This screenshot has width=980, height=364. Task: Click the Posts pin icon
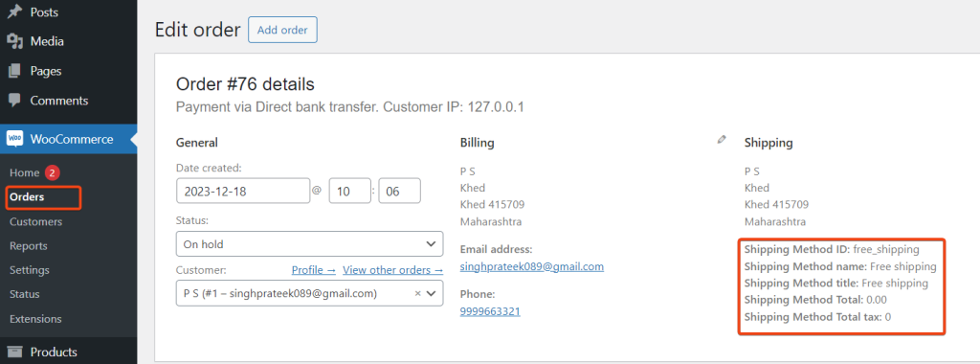click(14, 11)
